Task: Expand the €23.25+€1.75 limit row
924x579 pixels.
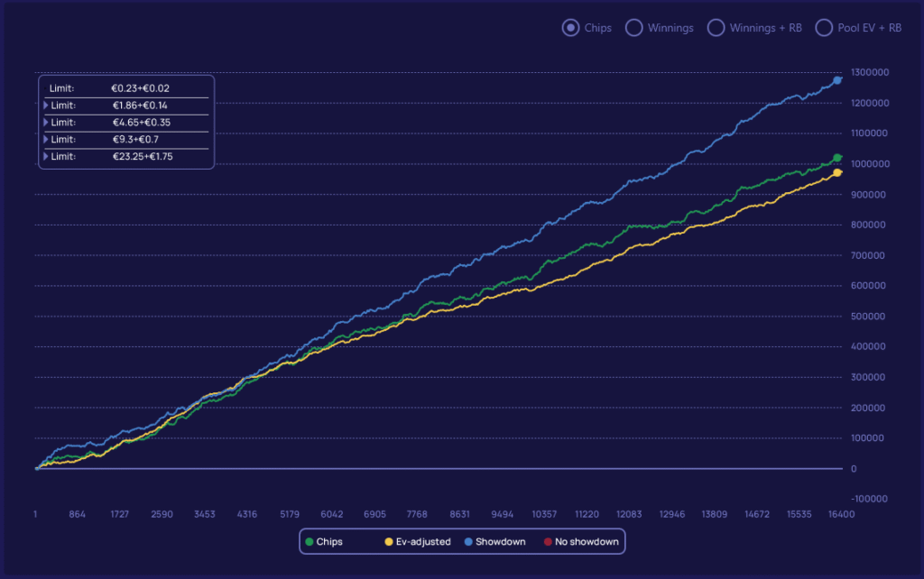Action: (46, 157)
